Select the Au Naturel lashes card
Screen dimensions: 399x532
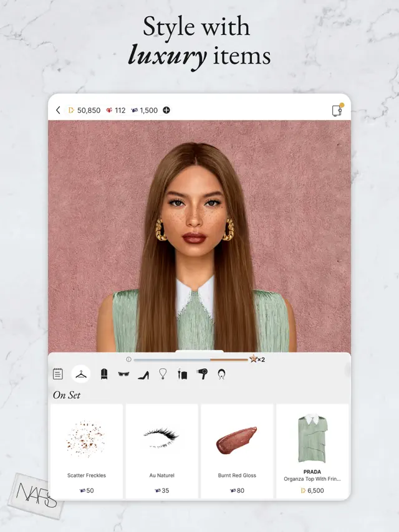(162, 451)
